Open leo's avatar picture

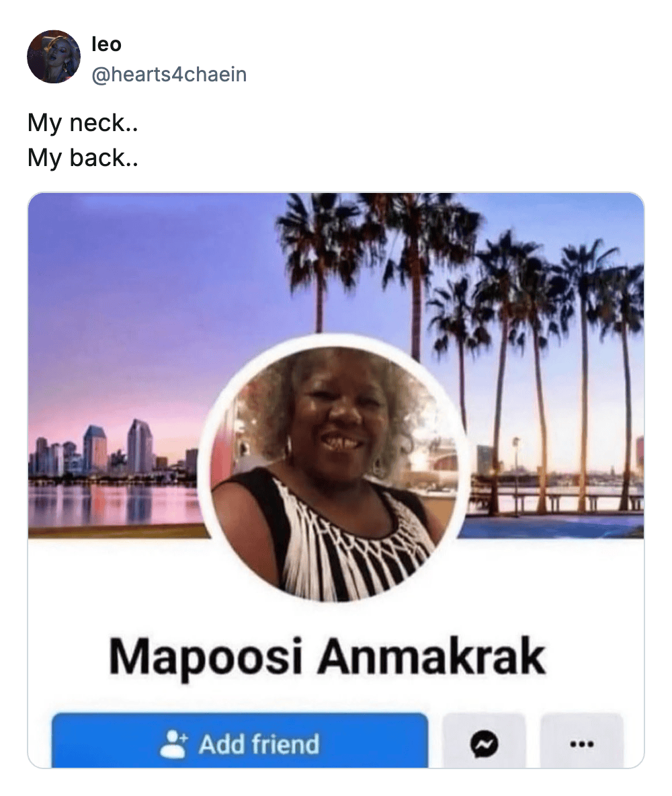pos(53,56)
